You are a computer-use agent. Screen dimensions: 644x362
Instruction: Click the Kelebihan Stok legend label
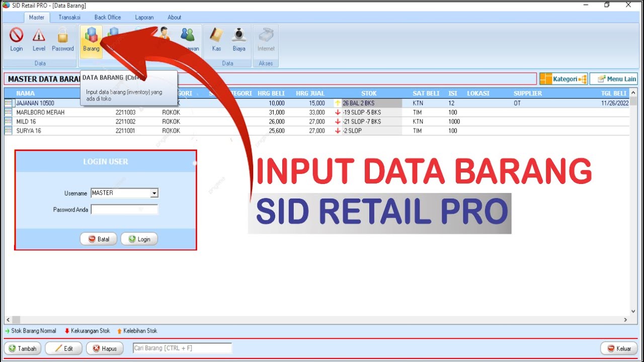[x=140, y=331]
